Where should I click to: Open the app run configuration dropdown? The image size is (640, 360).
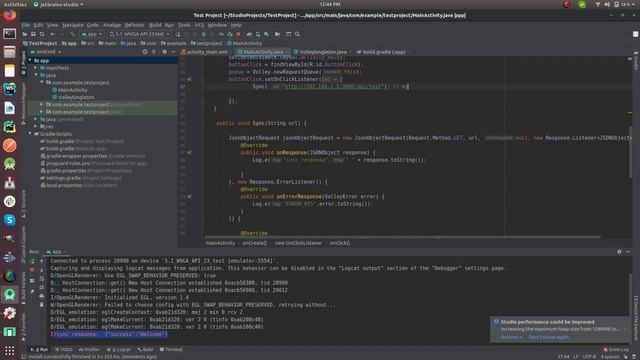pyautogui.click(x=92, y=34)
